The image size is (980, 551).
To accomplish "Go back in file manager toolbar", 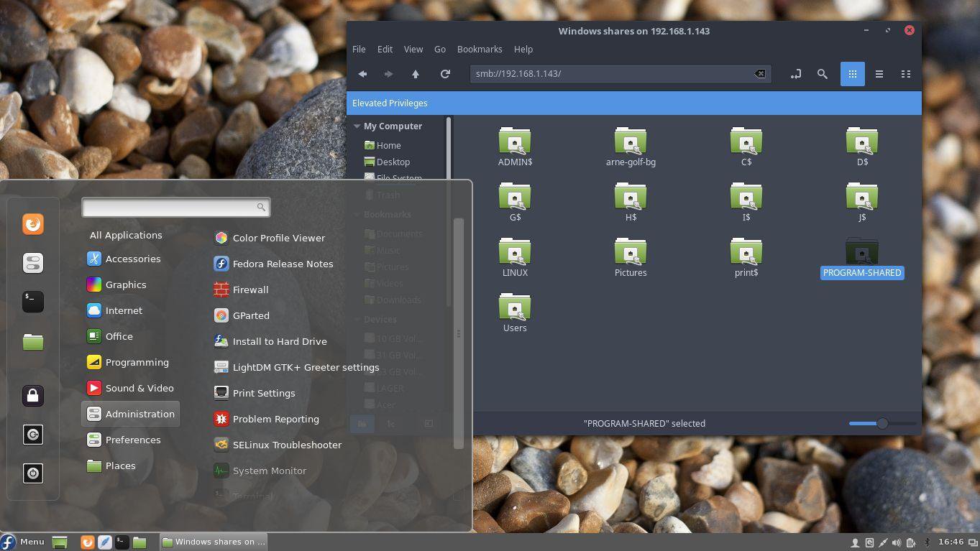I will tap(362, 74).
